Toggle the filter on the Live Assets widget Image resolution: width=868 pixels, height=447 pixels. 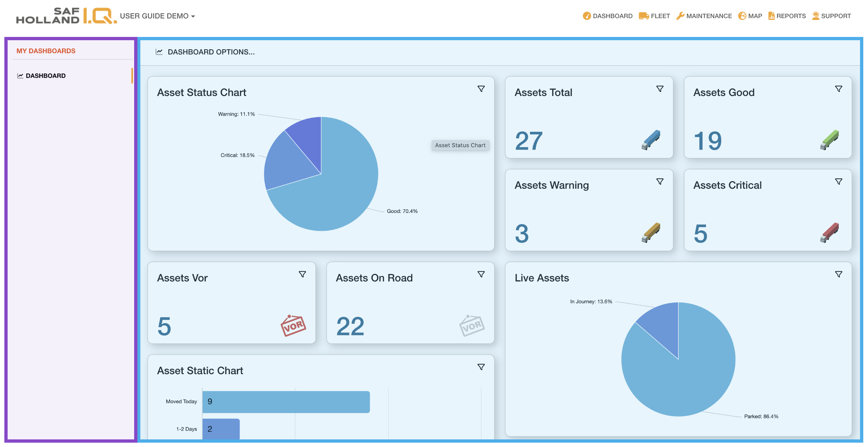click(839, 274)
